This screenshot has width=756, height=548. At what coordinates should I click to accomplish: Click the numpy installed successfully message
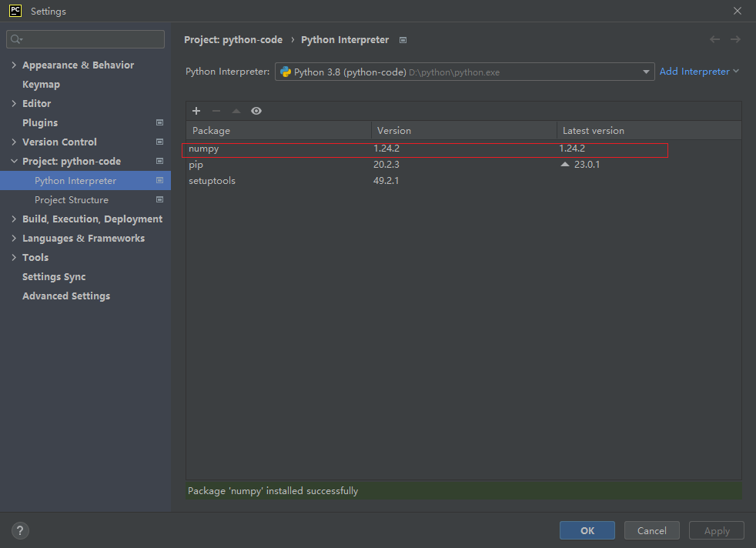coord(273,490)
